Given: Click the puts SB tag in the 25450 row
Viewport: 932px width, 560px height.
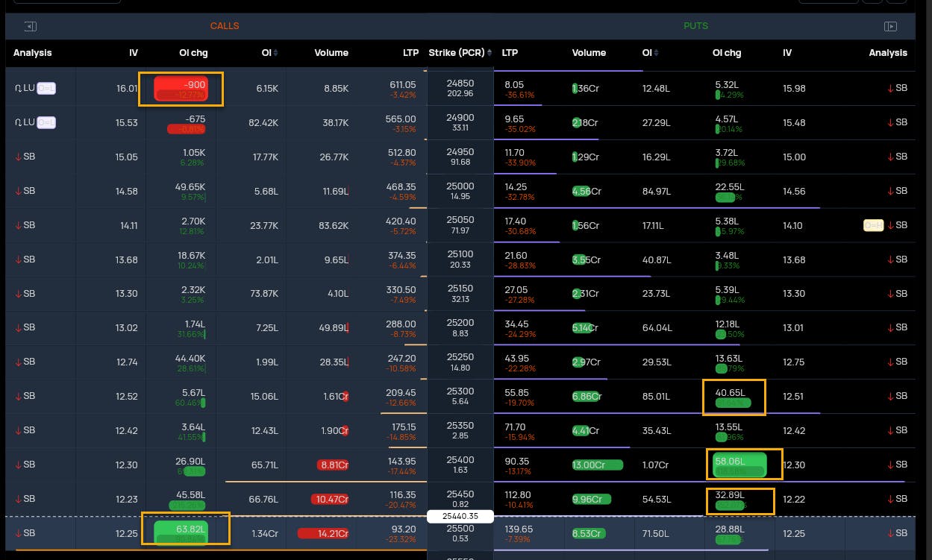Looking at the screenshot, I should tap(897, 499).
